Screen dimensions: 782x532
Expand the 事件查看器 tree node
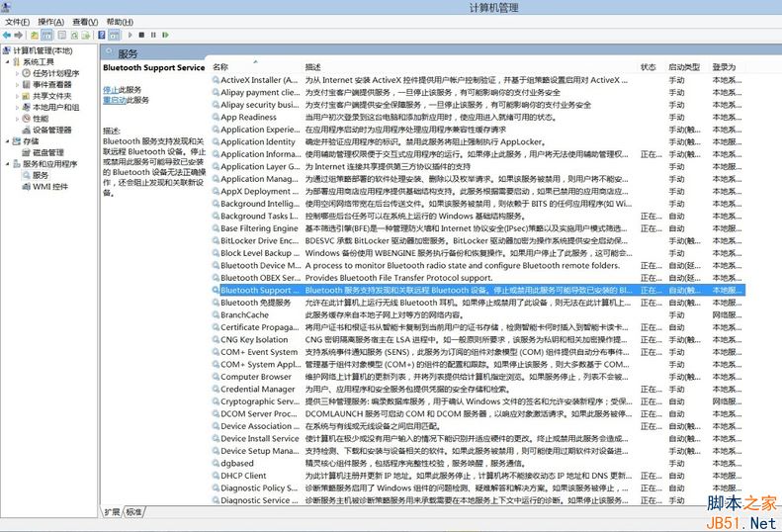tap(17, 85)
